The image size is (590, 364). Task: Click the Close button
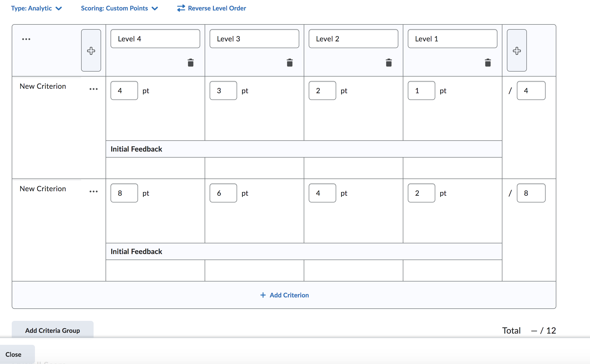coord(14,354)
